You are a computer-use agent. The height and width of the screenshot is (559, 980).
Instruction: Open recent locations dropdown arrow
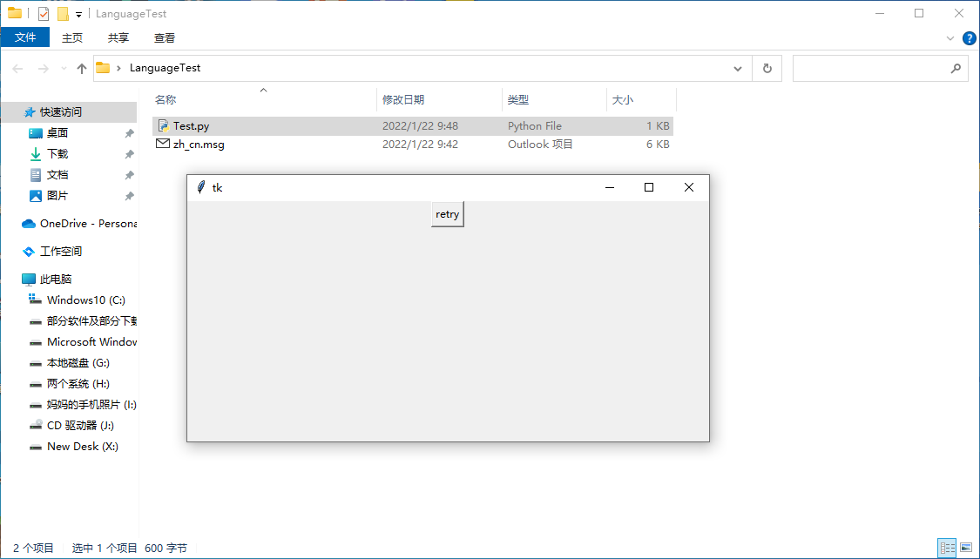[x=63, y=69]
